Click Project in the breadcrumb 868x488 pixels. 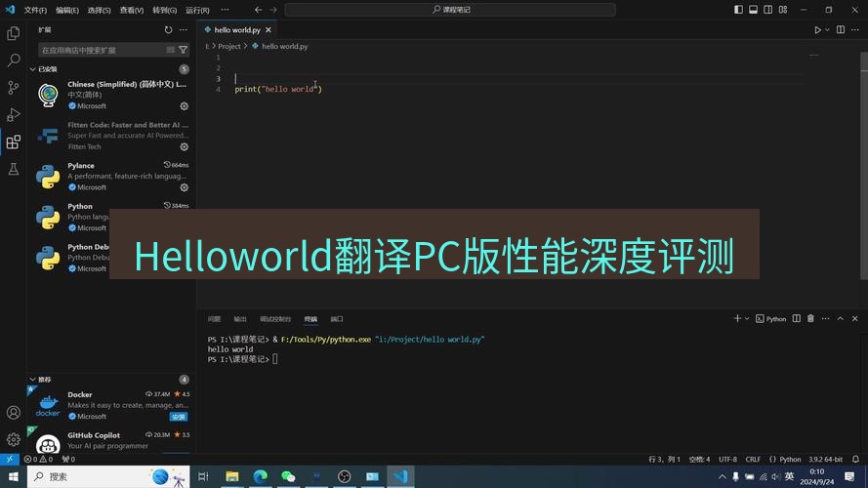click(x=229, y=47)
